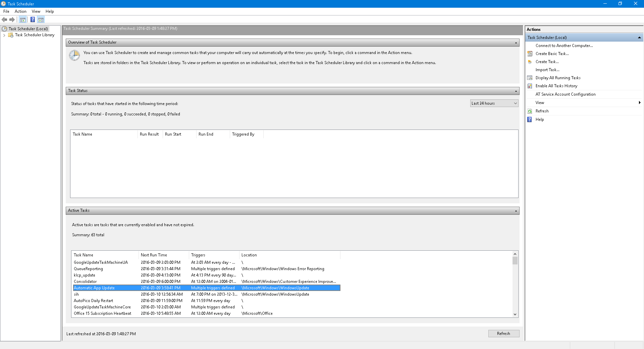Click the Create Basic Task icon

[x=530, y=54]
